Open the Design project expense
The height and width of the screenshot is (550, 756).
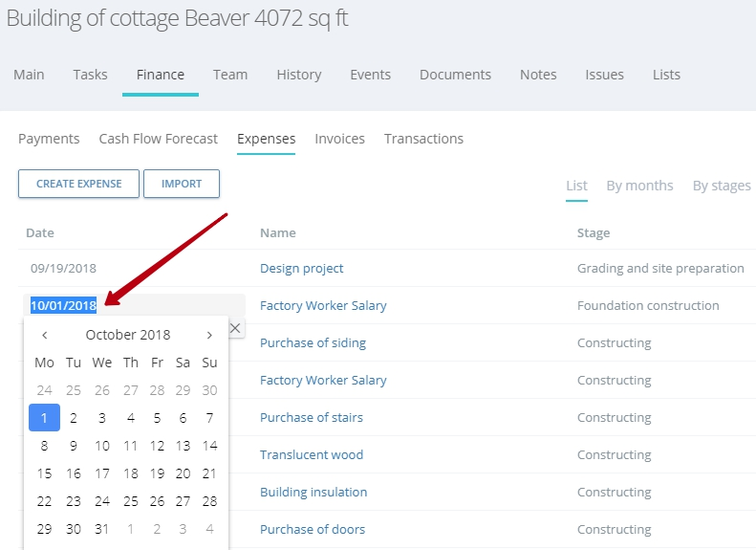pos(301,268)
